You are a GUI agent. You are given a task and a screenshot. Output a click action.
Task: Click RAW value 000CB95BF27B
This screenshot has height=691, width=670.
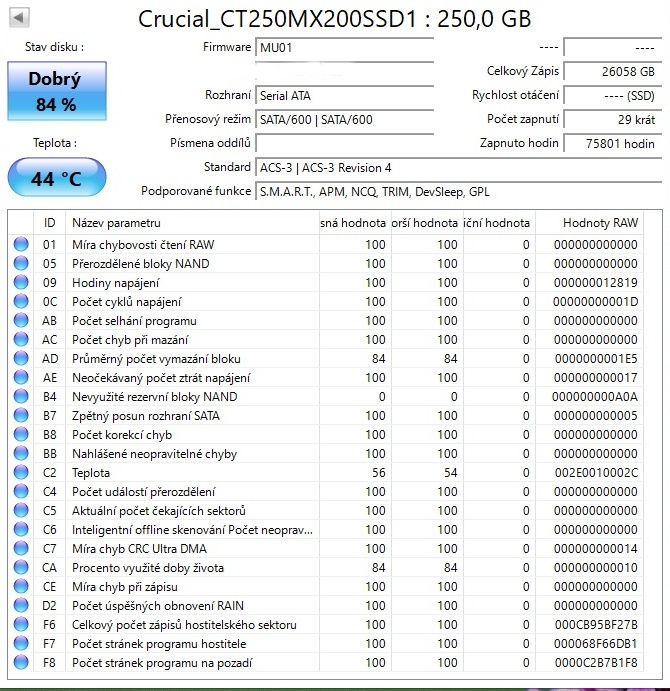pyautogui.click(x=596, y=624)
